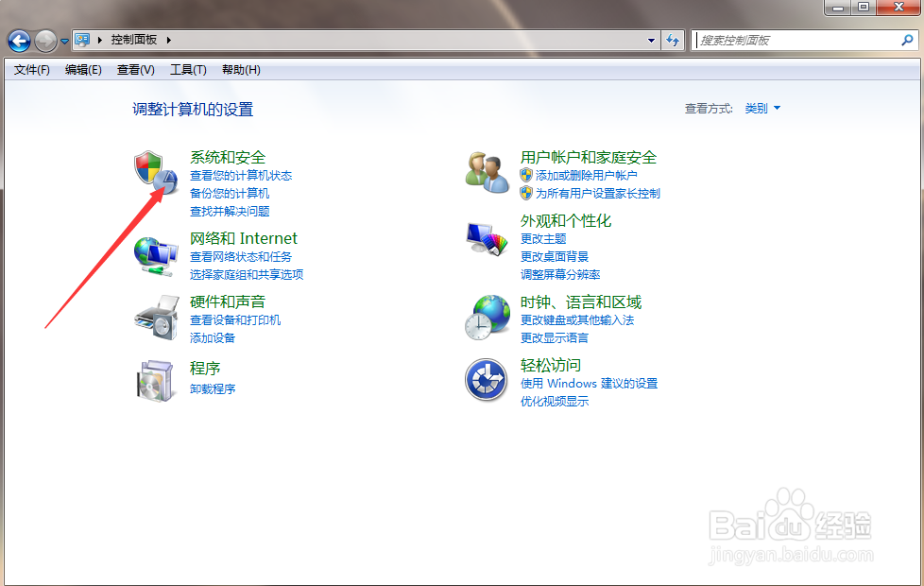Click 备份您的计算机 link
Image resolution: width=924 pixels, height=586 pixels.
pos(230,193)
